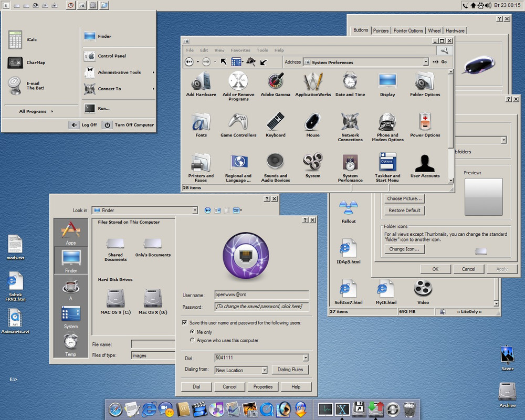The height and width of the screenshot is (420, 525).
Task: Launch Safari compass icon in dock
Action: (115, 409)
